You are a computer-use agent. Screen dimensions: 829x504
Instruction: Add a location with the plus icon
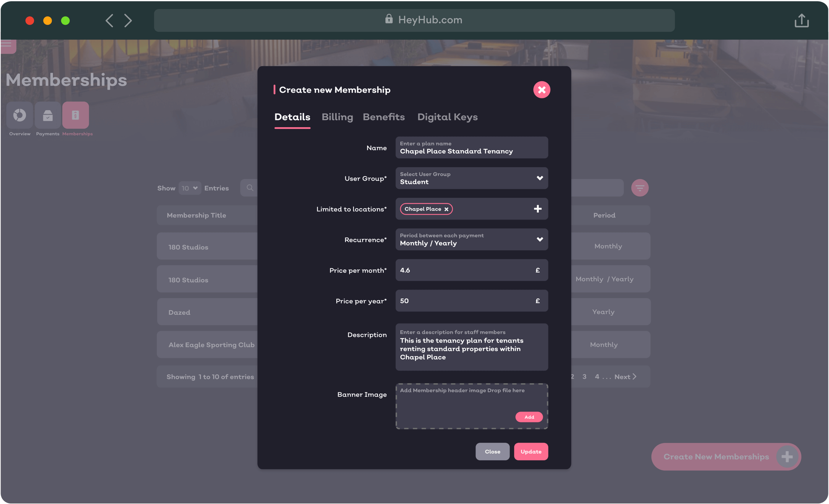[x=537, y=209]
